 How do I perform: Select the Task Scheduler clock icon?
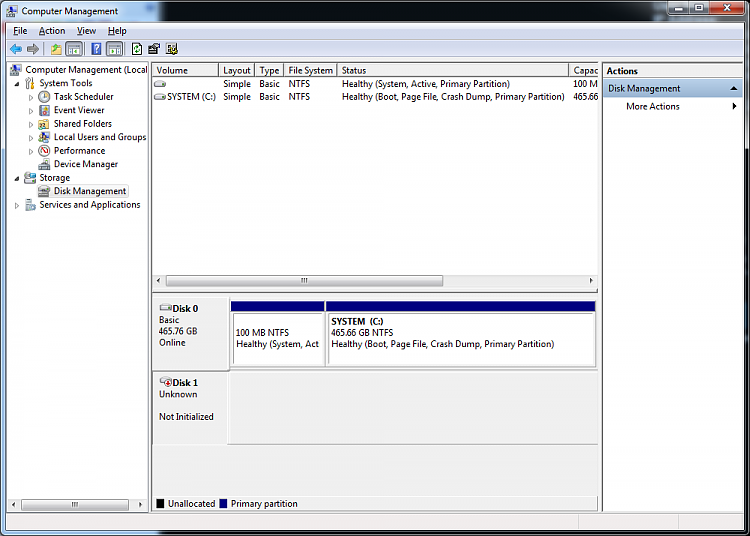click(44, 97)
